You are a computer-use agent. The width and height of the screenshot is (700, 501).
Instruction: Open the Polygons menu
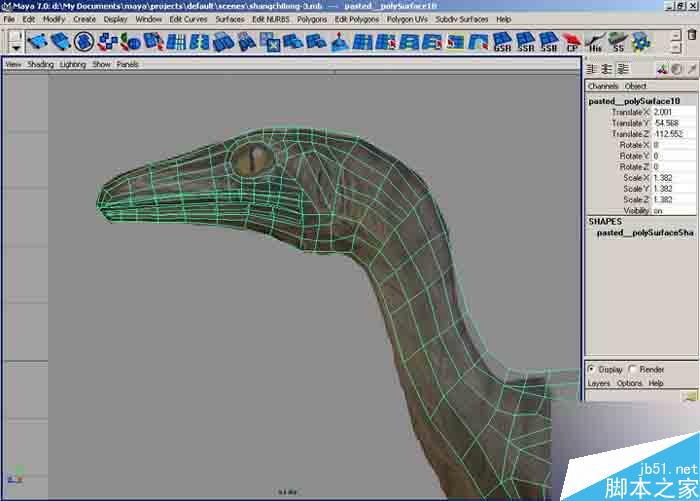tap(312, 19)
